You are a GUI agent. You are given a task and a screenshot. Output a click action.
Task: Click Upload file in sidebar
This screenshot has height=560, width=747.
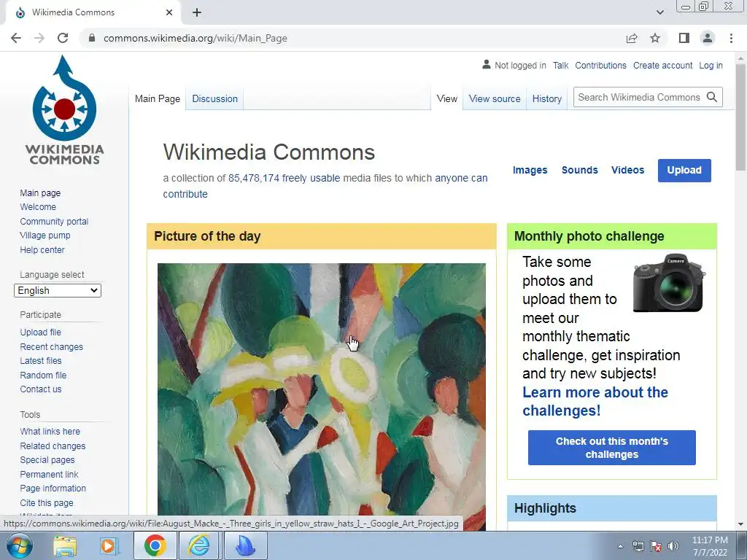point(41,332)
